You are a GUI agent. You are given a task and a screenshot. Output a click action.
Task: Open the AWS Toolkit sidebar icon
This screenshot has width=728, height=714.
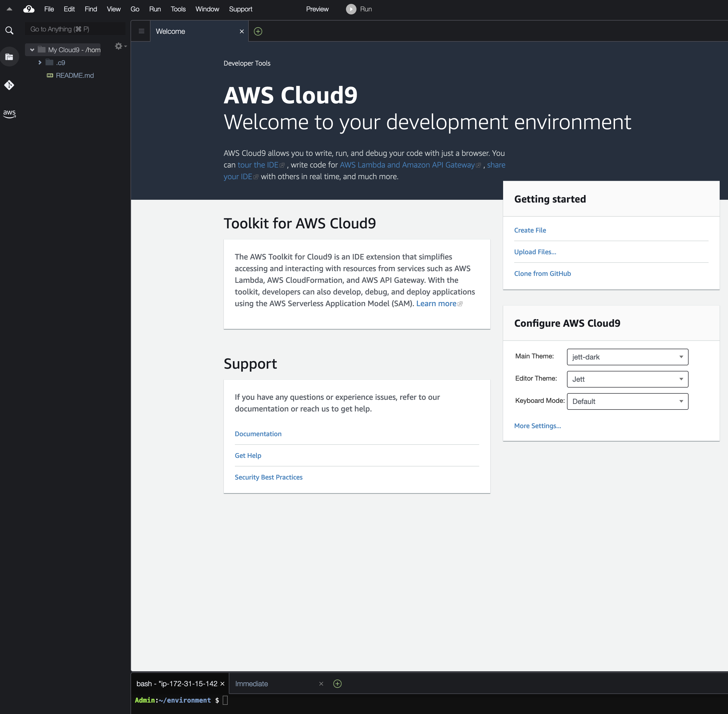click(x=9, y=114)
